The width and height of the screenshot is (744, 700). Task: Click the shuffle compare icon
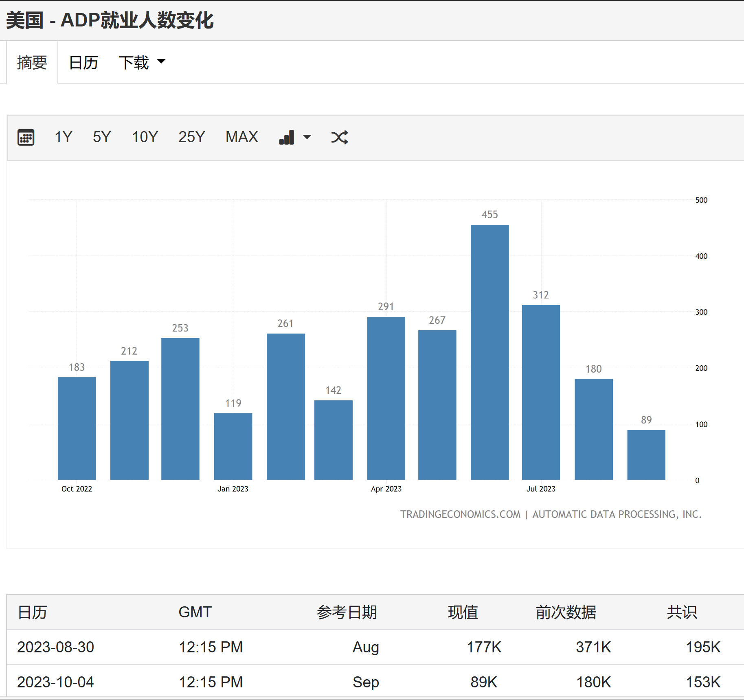pyautogui.click(x=339, y=137)
